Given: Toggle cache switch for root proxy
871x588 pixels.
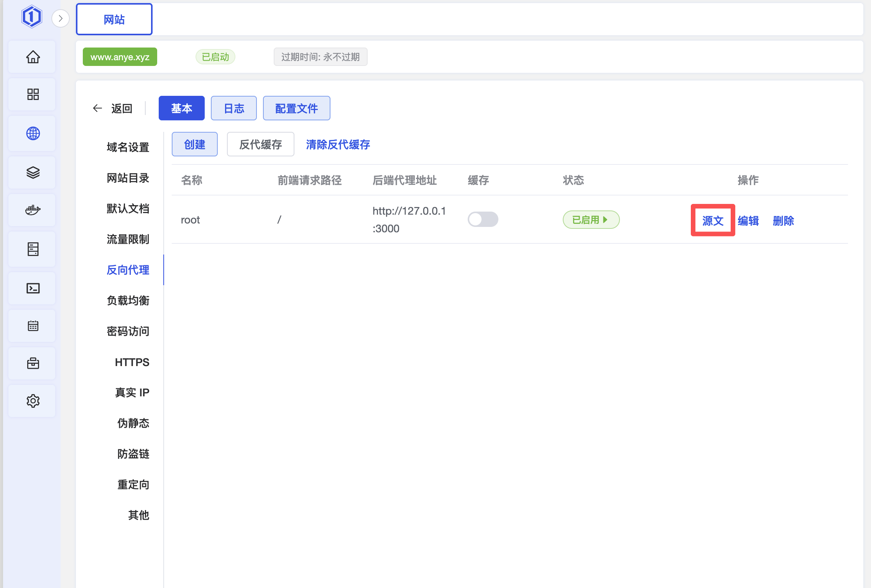Looking at the screenshot, I should pyautogui.click(x=483, y=220).
